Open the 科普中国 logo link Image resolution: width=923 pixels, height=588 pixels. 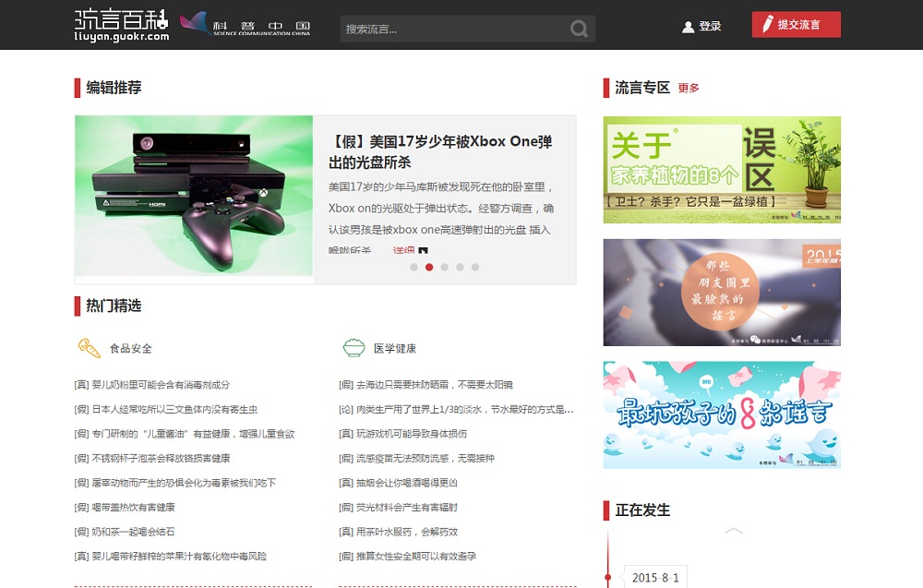click(x=245, y=25)
